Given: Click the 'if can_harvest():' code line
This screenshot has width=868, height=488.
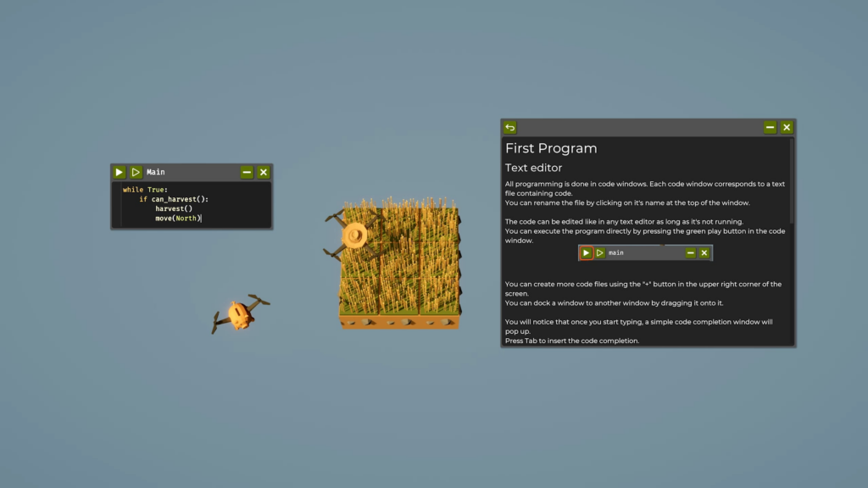Looking at the screenshot, I should coord(174,199).
